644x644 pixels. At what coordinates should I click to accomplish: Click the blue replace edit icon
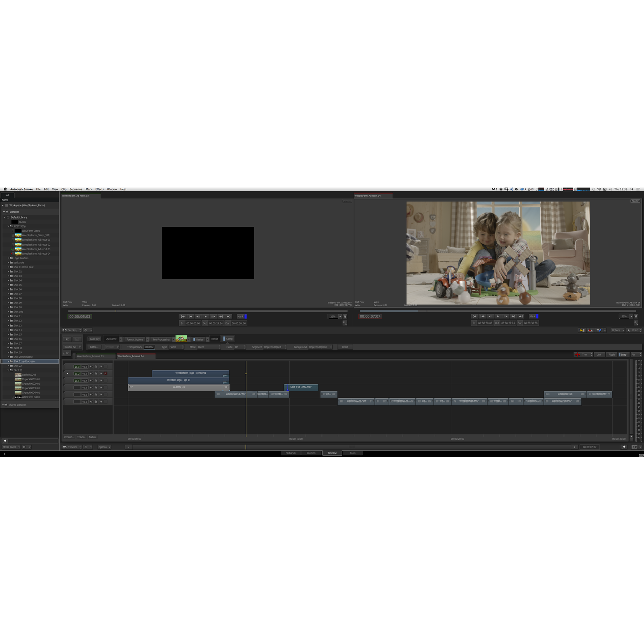click(x=599, y=330)
